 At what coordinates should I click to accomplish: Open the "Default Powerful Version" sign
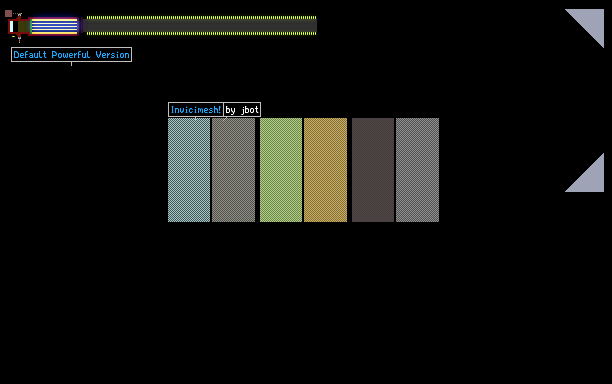click(71, 55)
